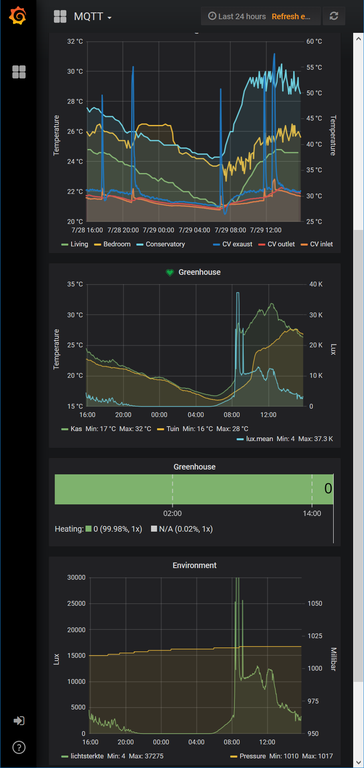This screenshot has width=364, height=768.
Task: Click the refresh dashboard icon
Action: (x=334, y=16)
